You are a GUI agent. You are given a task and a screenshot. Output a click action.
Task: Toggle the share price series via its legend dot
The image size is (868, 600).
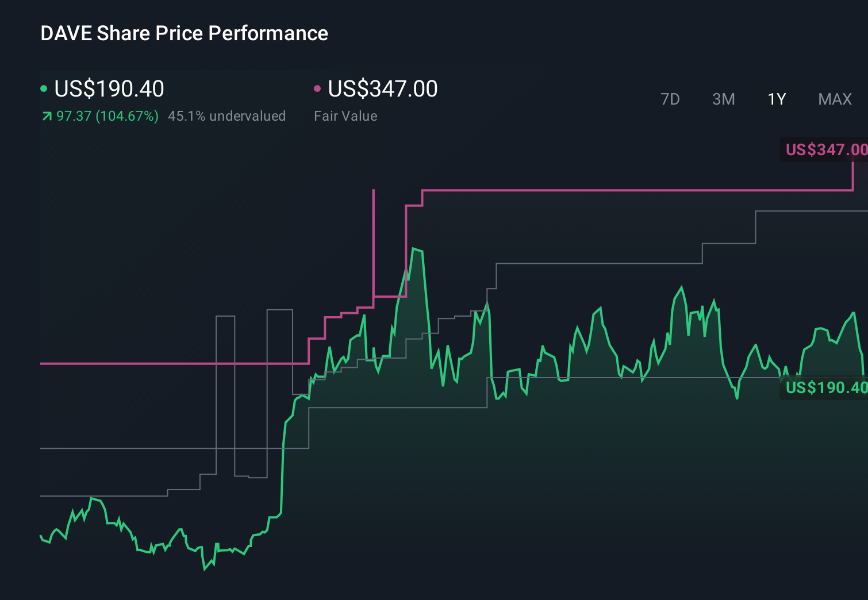[44, 89]
